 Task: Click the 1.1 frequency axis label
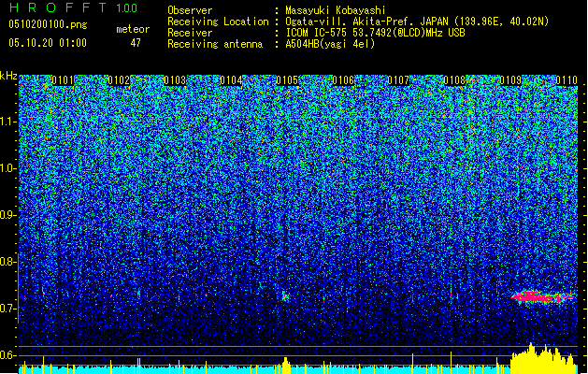[7, 122]
